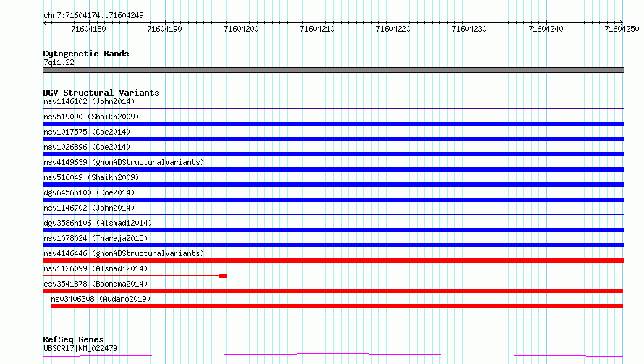
Task: Click the thin blue line under nsv1146702
Action: pos(333,214)
